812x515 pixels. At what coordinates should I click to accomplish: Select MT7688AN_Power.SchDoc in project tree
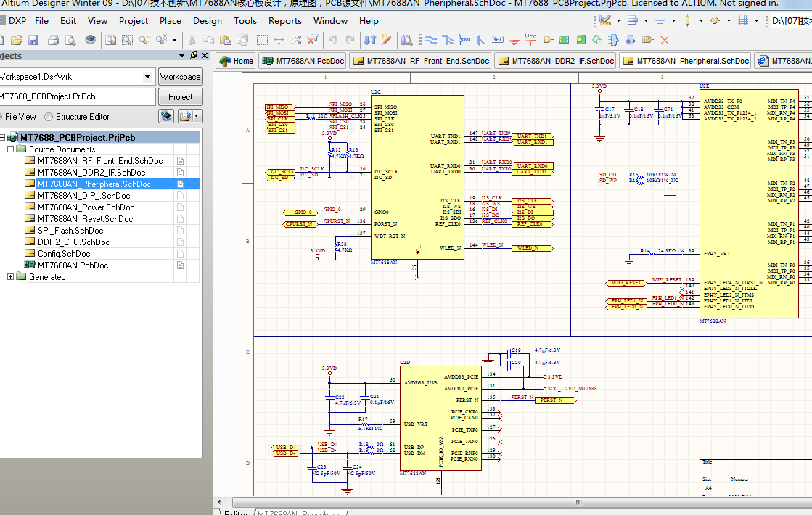tap(86, 207)
